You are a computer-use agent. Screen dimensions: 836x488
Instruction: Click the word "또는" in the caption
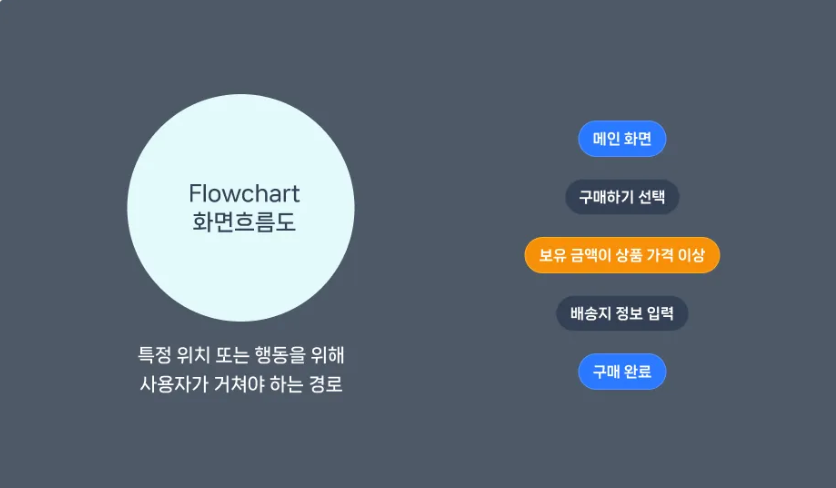232,355
